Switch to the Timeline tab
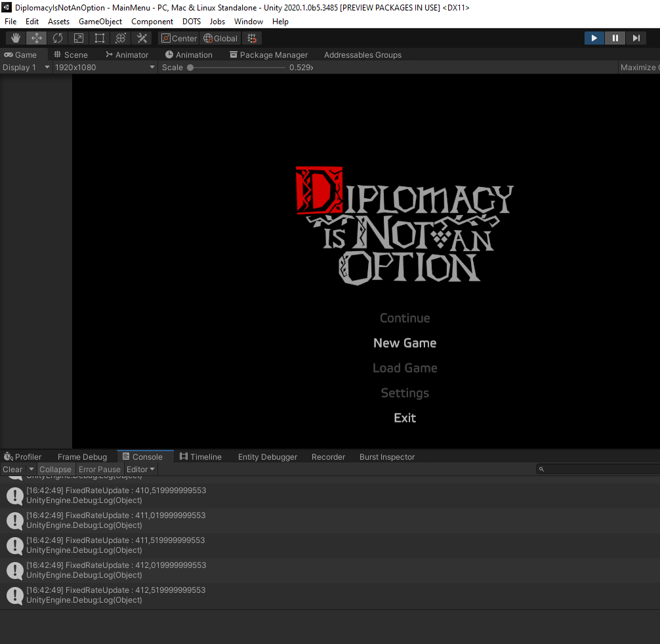 [x=201, y=456]
